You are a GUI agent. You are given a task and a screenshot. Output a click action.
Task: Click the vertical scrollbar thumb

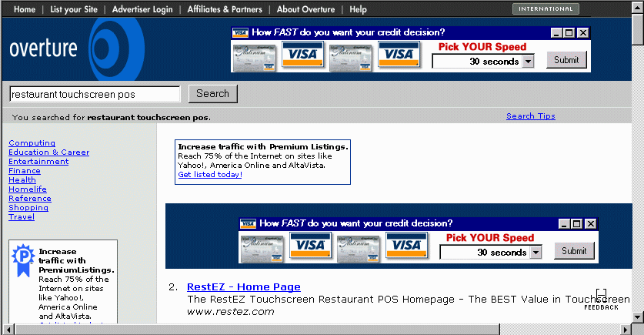click(x=638, y=29)
